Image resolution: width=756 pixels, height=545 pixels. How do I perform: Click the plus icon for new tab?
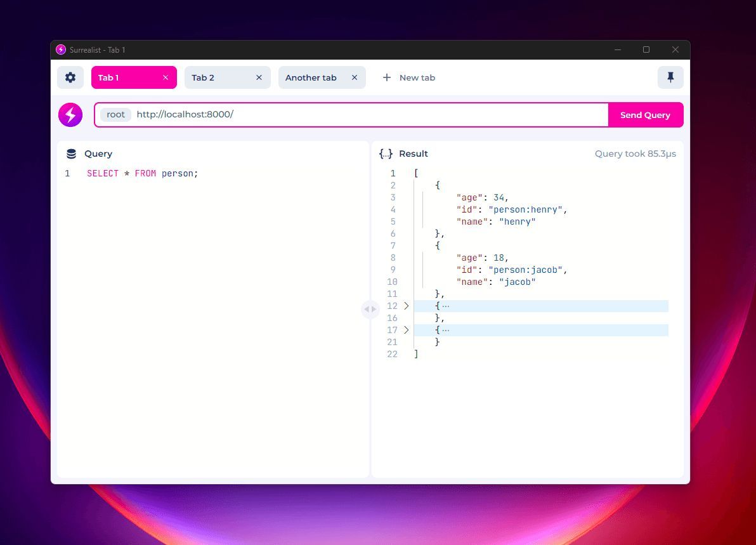[x=386, y=77]
